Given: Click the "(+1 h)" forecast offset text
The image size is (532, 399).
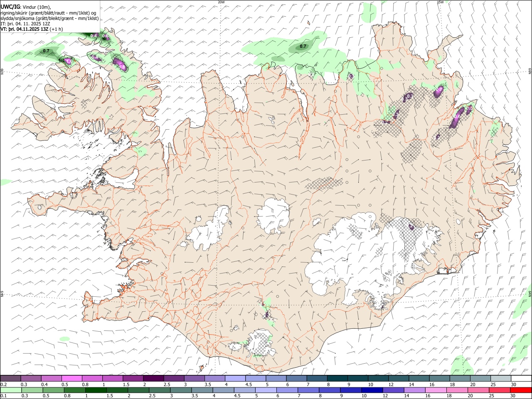Looking at the screenshot, I should (56, 29).
